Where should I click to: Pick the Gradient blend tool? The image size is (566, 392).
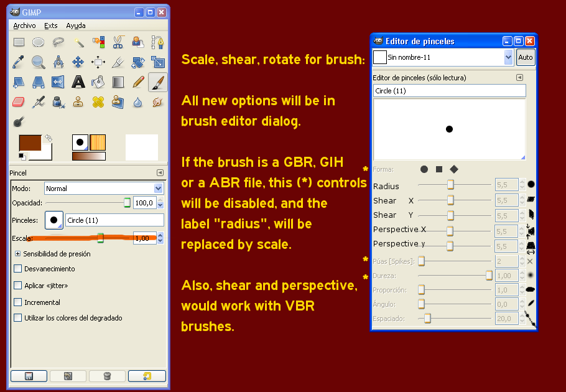(x=118, y=81)
